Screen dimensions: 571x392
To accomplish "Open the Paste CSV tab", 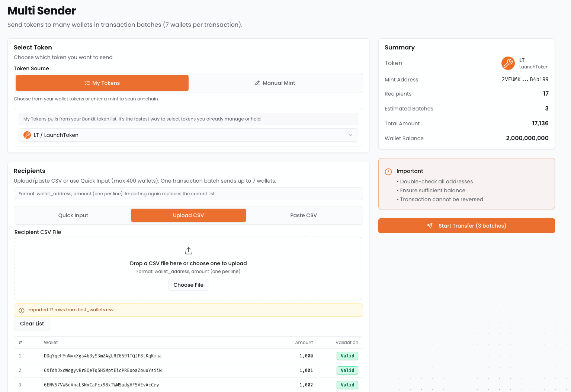I will pos(304,215).
